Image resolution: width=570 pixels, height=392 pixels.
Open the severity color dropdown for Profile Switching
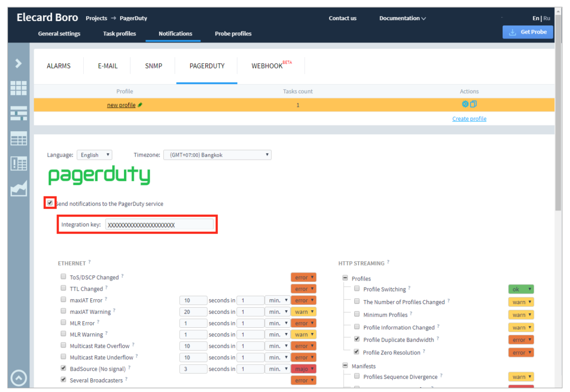click(x=521, y=289)
